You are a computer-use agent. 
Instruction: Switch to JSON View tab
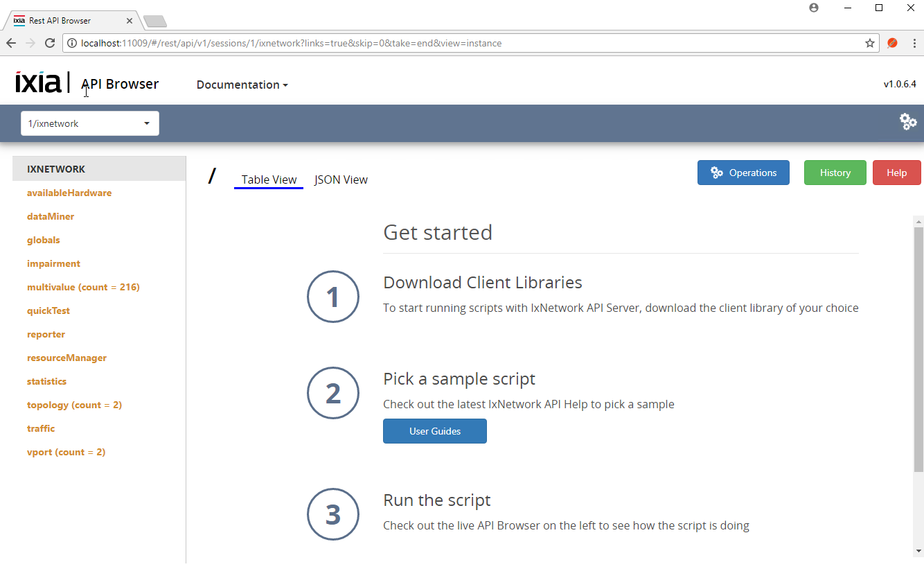point(341,179)
